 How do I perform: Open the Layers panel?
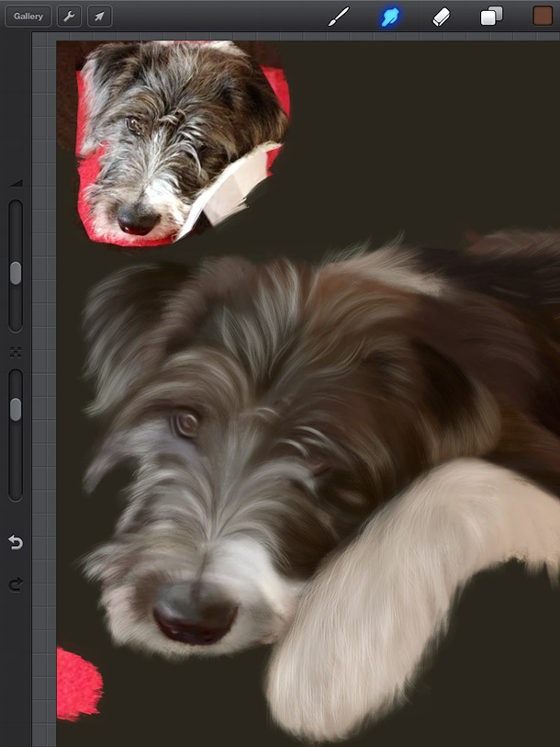491,16
